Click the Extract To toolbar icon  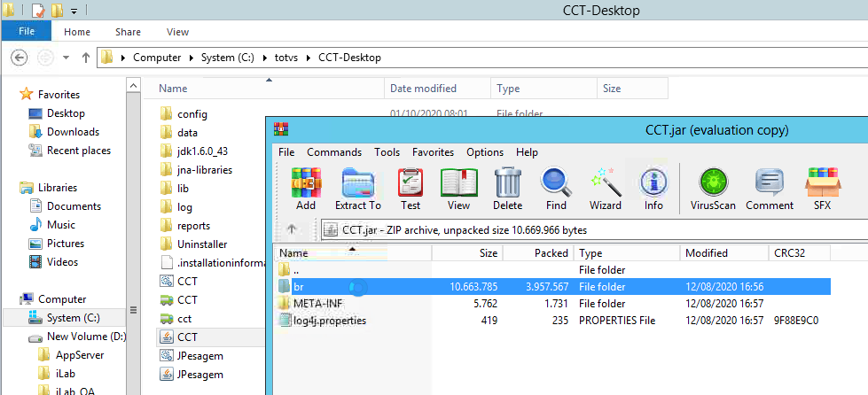click(x=358, y=190)
